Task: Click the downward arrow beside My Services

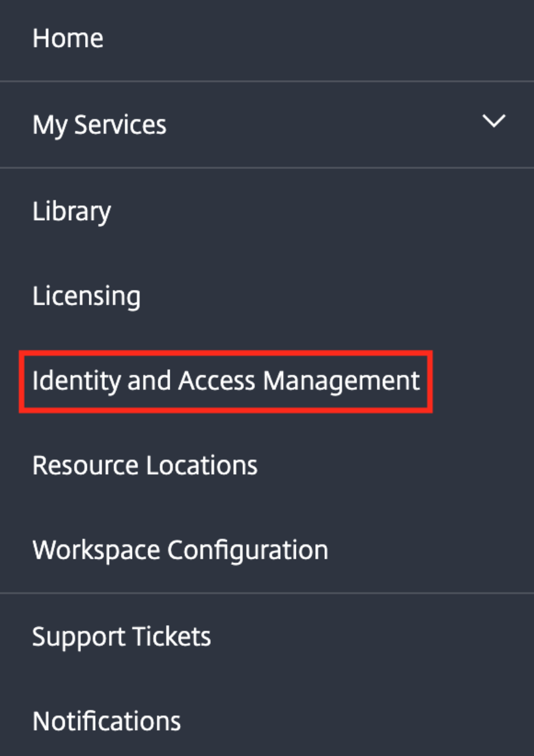Action: click(x=494, y=121)
